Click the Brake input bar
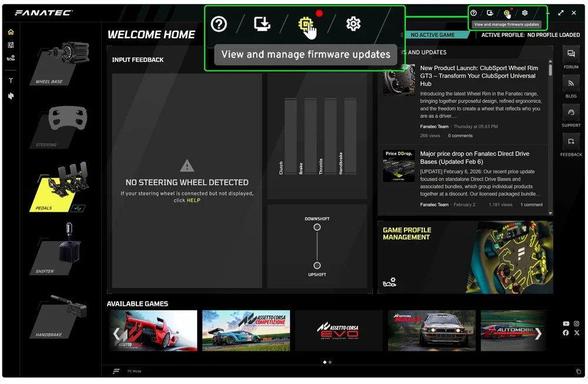The height and width of the screenshot is (384, 588). pyautogui.click(x=310, y=136)
